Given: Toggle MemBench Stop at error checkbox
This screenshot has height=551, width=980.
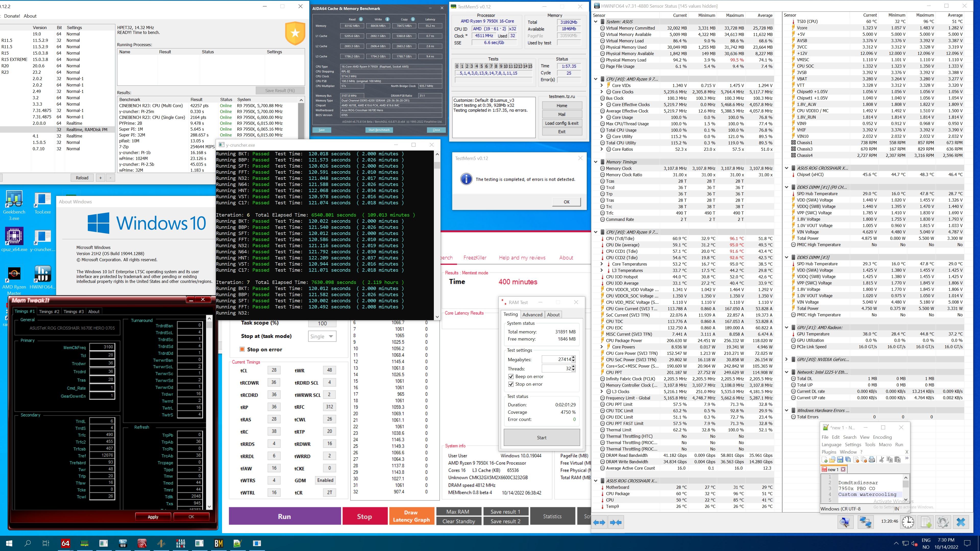Looking at the screenshot, I should tap(242, 349).
